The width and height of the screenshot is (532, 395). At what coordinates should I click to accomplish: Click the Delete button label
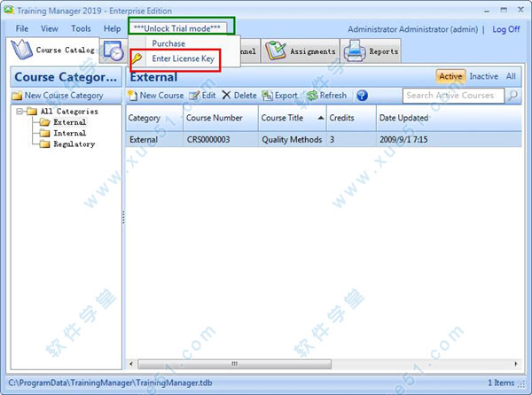pos(246,96)
